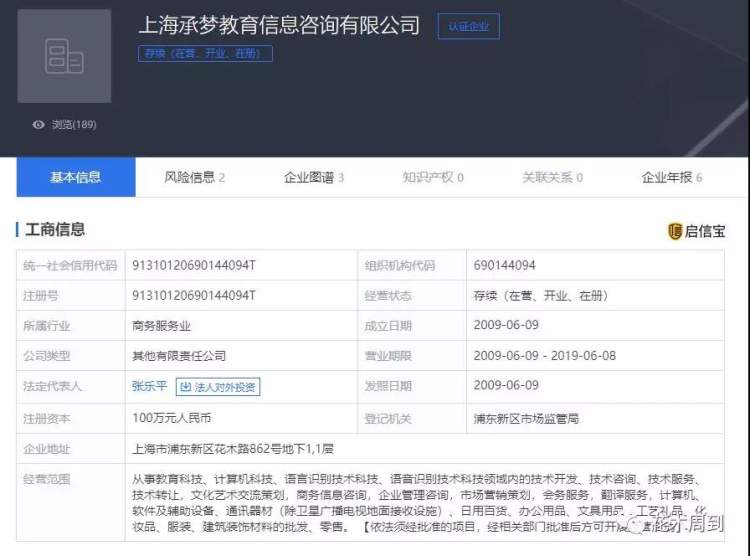Open the 企业年报 tab
The image size is (750, 556).
(x=671, y=177)
